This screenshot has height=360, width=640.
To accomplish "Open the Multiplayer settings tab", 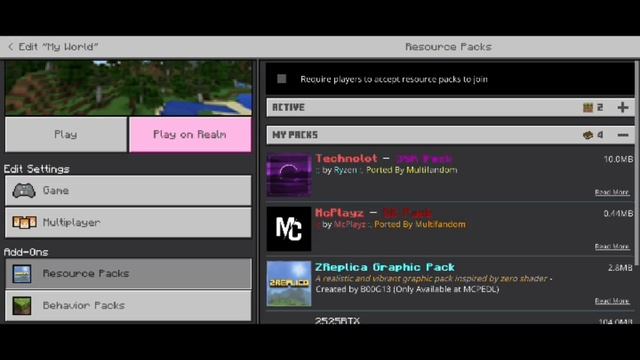I will (128, 222).
